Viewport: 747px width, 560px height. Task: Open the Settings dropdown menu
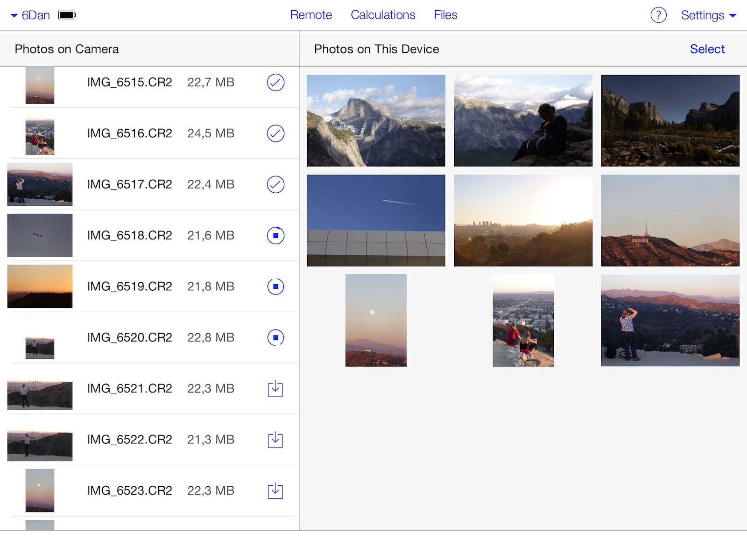pos(708,15)
